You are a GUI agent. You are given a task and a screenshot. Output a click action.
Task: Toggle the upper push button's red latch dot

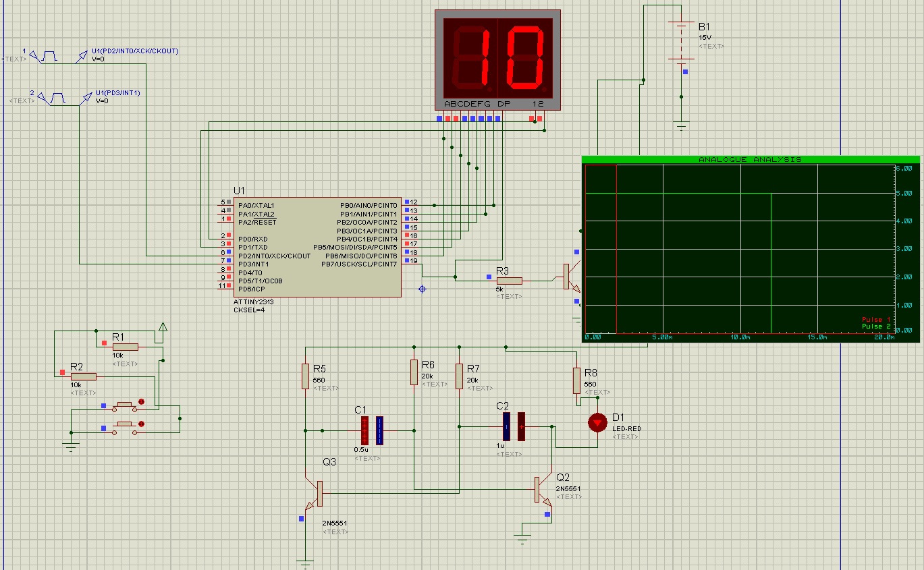coord(141,402)
